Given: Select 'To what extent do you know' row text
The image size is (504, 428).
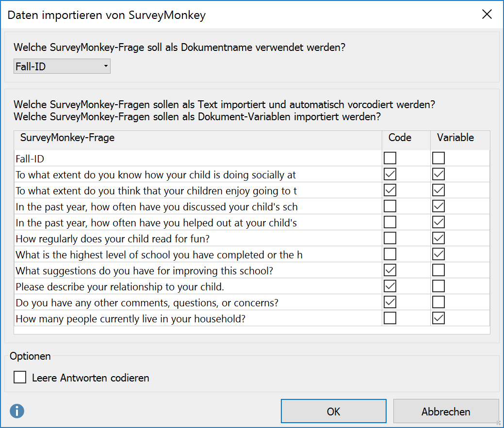Looking at the screenshot, I should click(x=156, y=175).
